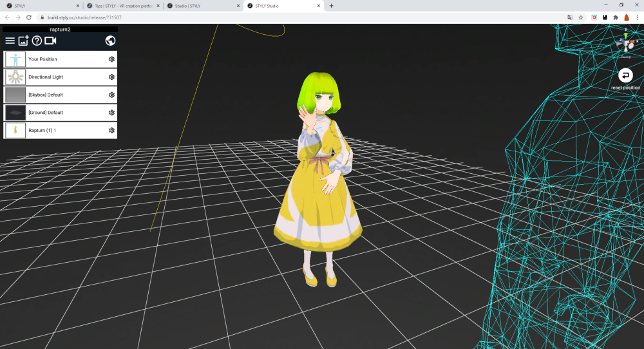Switch to Tips | STYLY browser tab

(123, 6)
